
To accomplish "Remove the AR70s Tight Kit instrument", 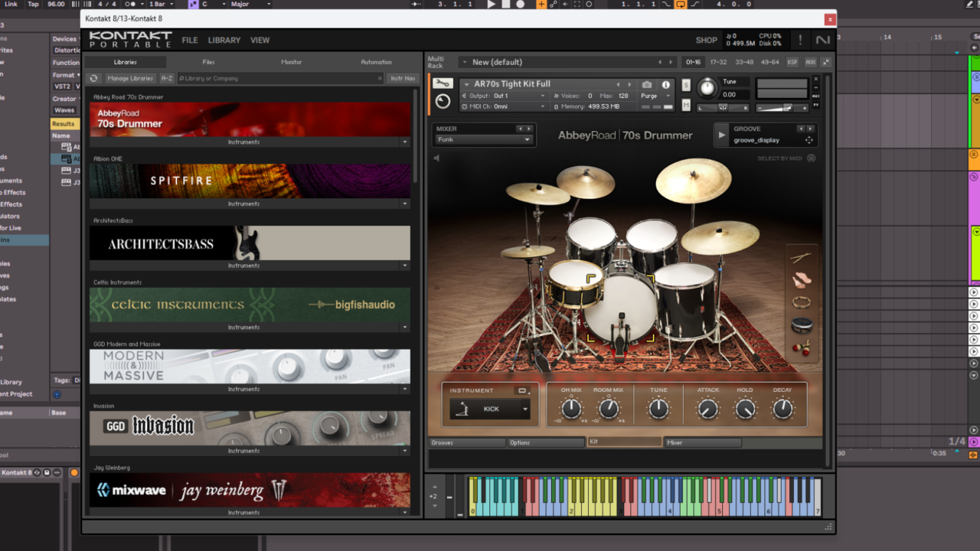I will point(816,78).
